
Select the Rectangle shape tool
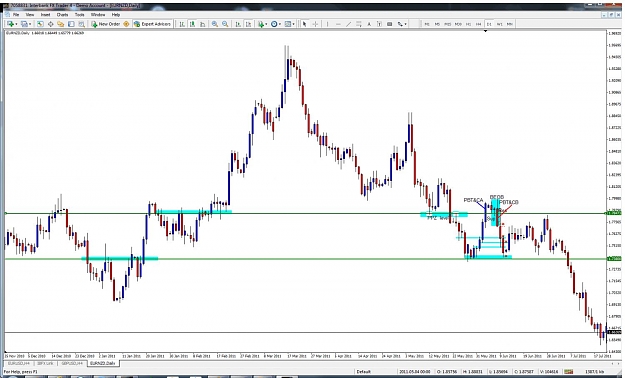pyautogui.click(x=389, y=24)
